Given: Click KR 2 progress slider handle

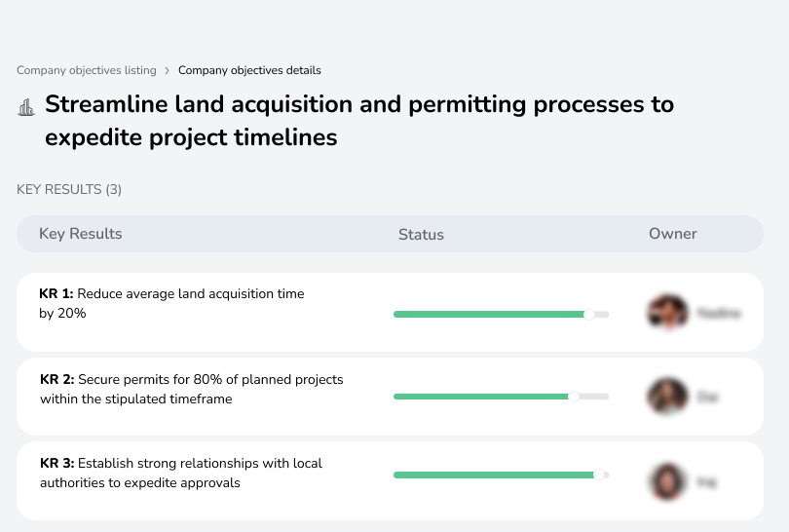Looking at the screenshot, I should [573, 397].
